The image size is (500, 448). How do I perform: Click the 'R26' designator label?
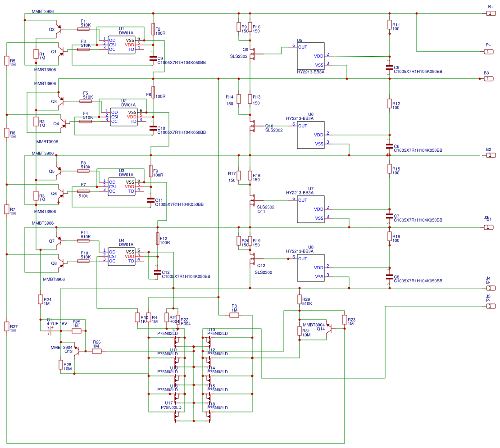click(x=97, y=342)
